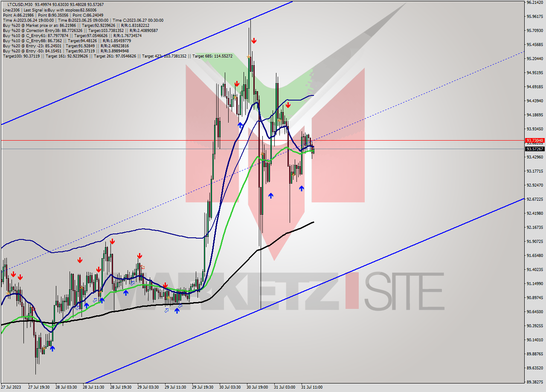This screenshot has width=546, height=392.
Task: Click the '30 Jul 03:30' time axis label
Action: click(x=230, y=387)
